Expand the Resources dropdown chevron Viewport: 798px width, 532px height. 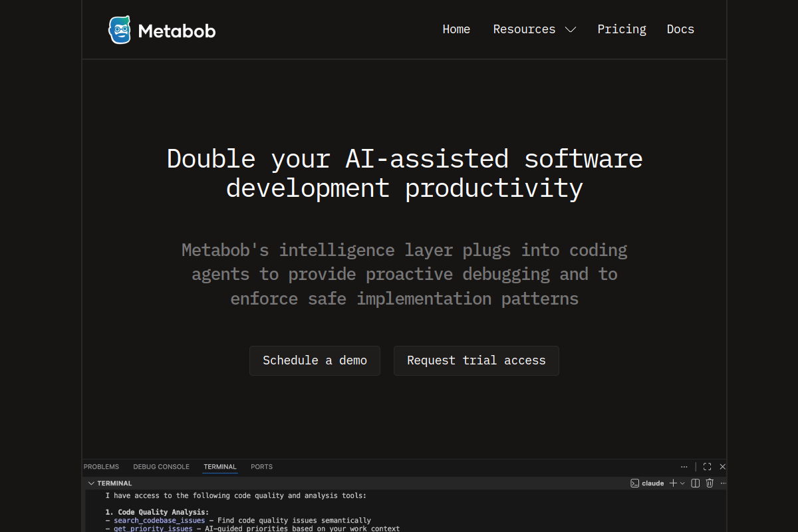pyautogui.click(x=570, y=29)
